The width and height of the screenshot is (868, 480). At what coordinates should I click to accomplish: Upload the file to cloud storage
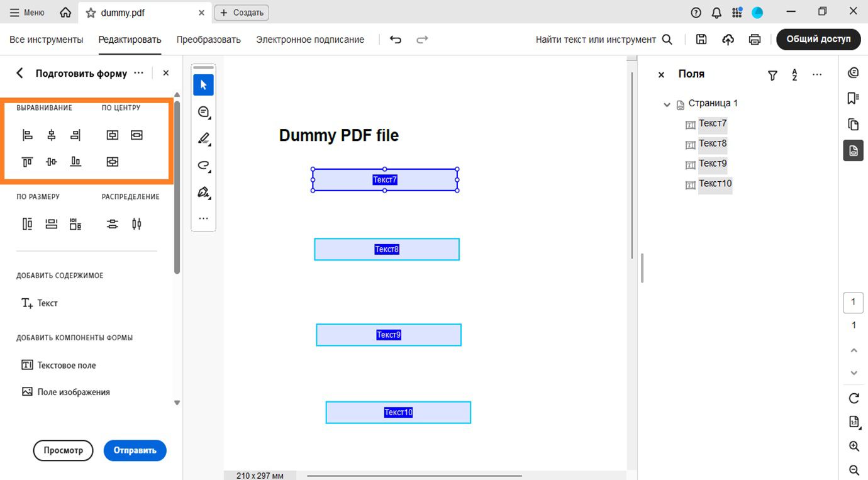[x=728, y=40]
